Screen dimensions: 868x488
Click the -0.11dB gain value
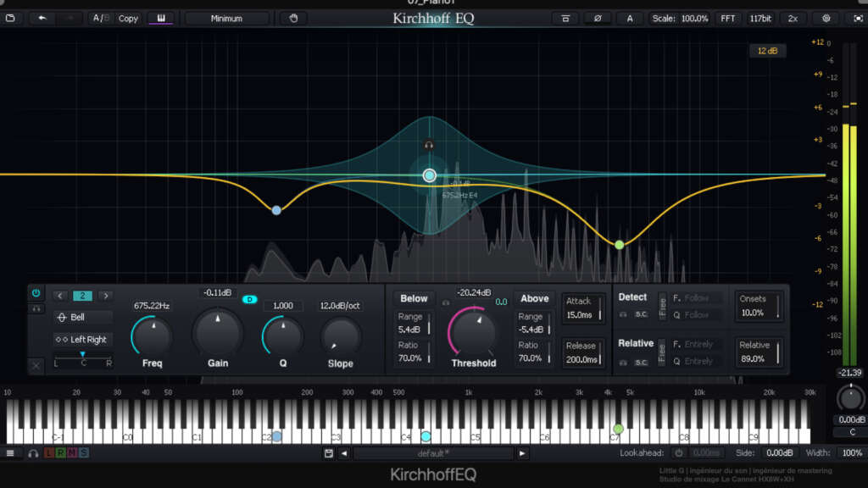[x=217, y=292]
